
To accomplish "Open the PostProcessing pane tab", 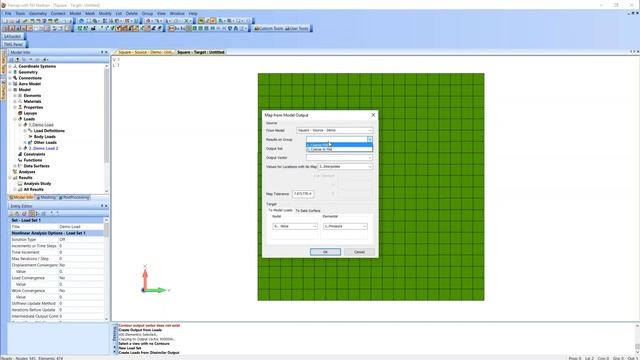I will coord(74,198).
